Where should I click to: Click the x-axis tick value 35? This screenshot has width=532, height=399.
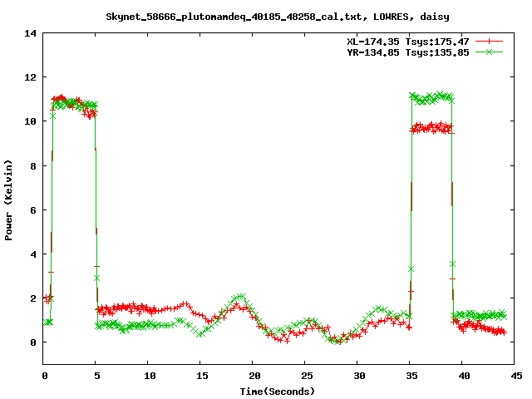click(412, 376)
